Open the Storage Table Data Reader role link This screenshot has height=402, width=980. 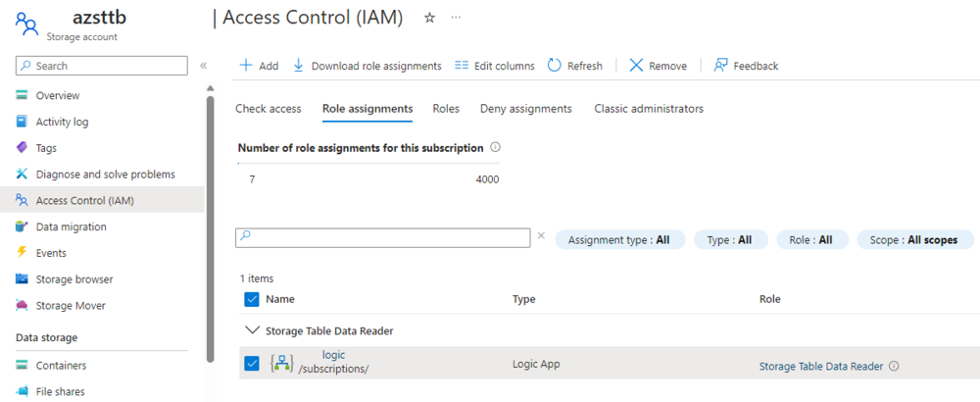(x=821, y=367)
